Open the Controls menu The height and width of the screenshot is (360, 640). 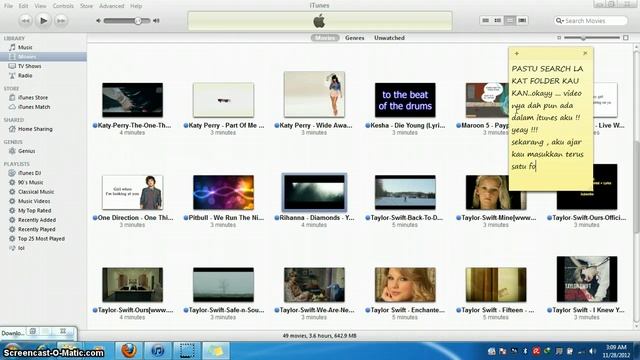click(63, 6)
